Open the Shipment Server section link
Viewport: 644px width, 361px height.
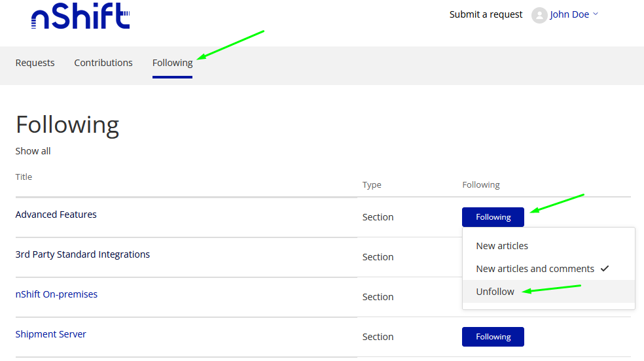pyautogui.click(x=51, y=334)
